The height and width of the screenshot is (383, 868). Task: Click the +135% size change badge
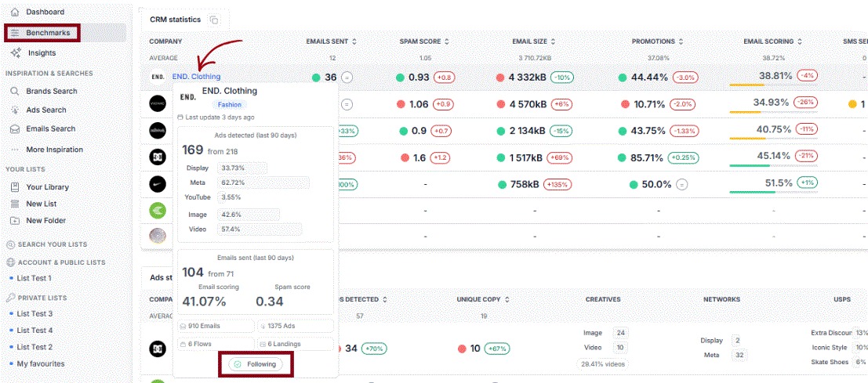click(558, 185)
